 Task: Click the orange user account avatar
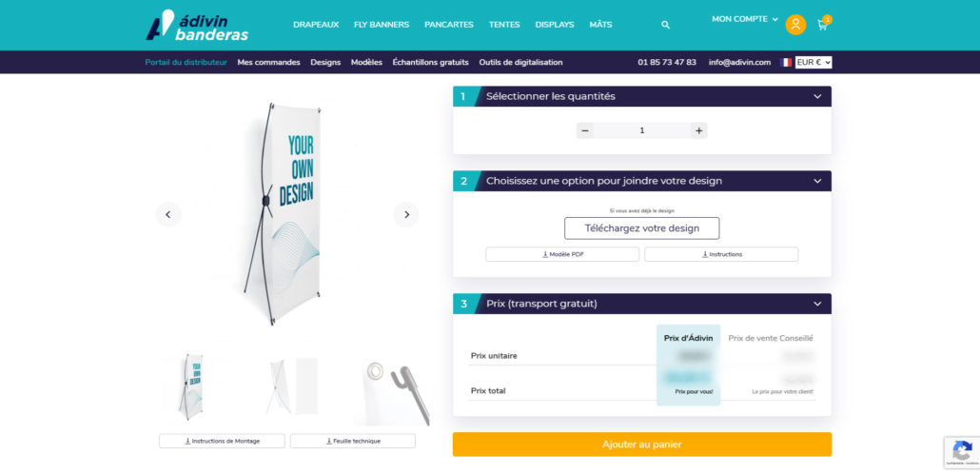point(795,25)
